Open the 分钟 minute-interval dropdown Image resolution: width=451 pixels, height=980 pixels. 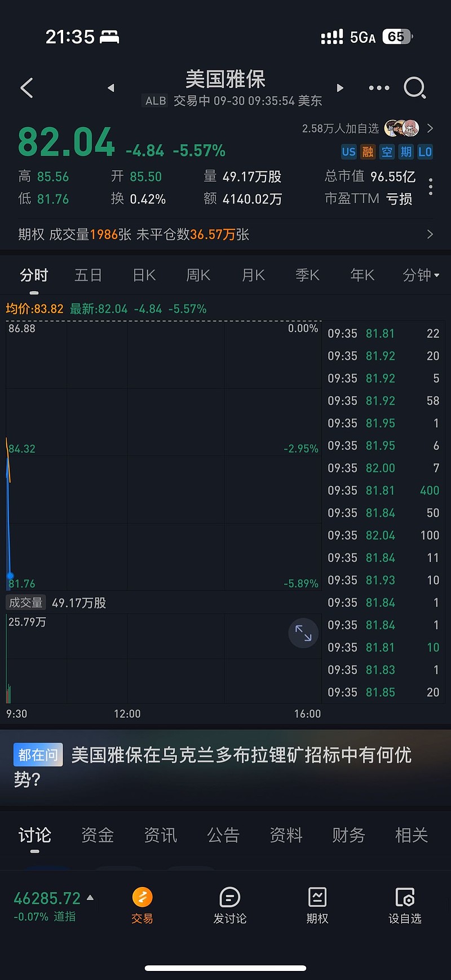pos(421,275)
